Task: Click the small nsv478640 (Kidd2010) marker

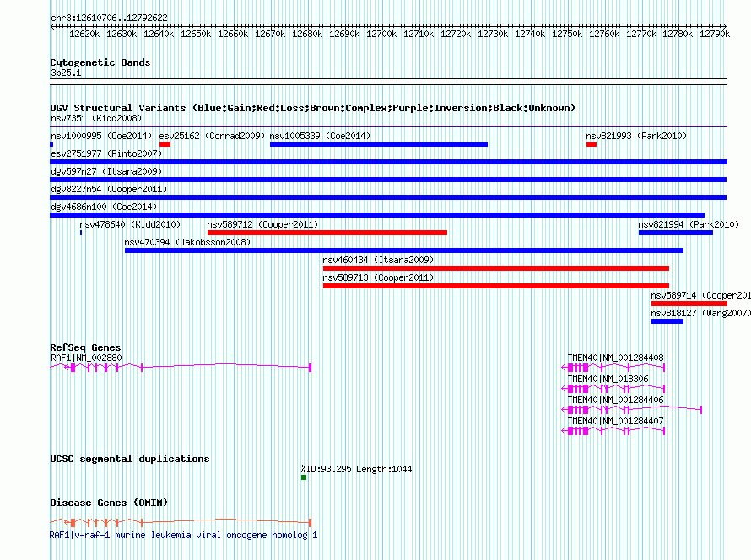Action: tap(81, 233)
